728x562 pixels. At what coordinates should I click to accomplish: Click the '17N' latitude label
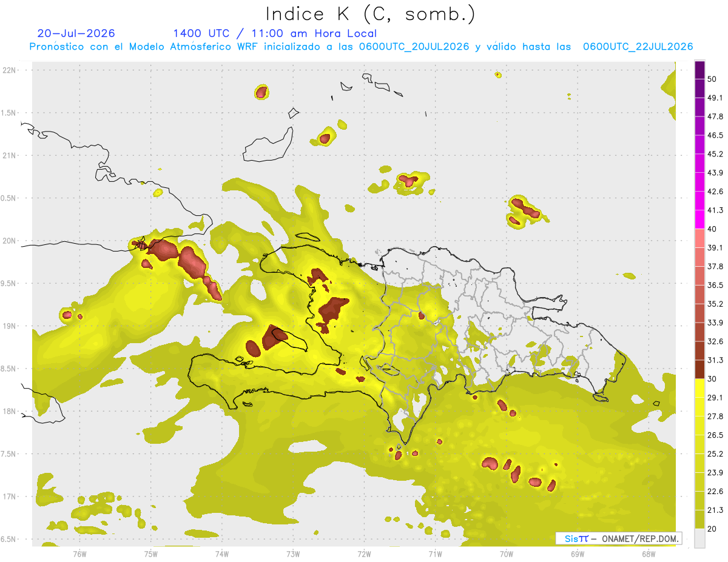[x=10, y=497]
